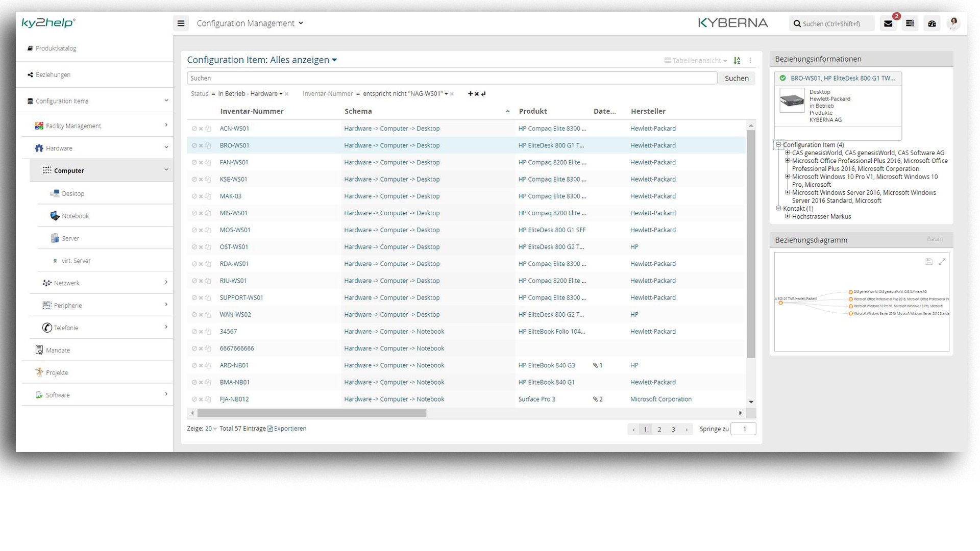Open the hamburger menu next to Configuration Management
The image size is (980, 551).
pos(181,23)
